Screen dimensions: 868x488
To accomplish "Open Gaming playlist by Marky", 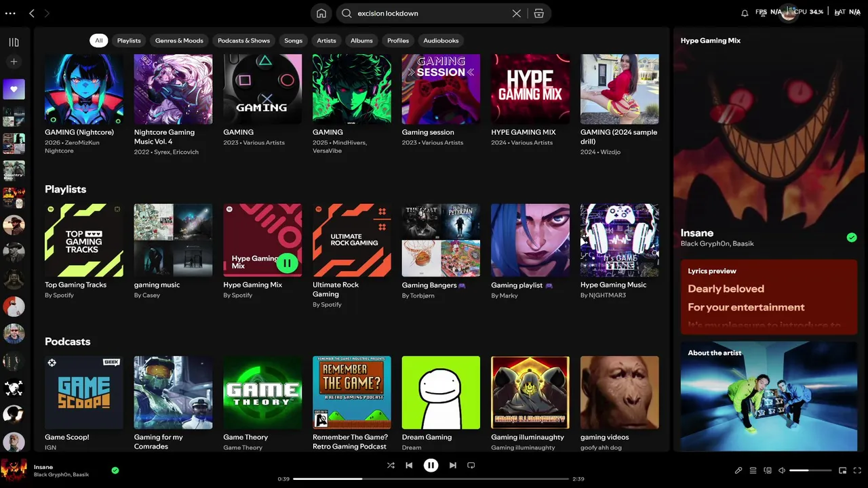I will click(x=530, y=240).
